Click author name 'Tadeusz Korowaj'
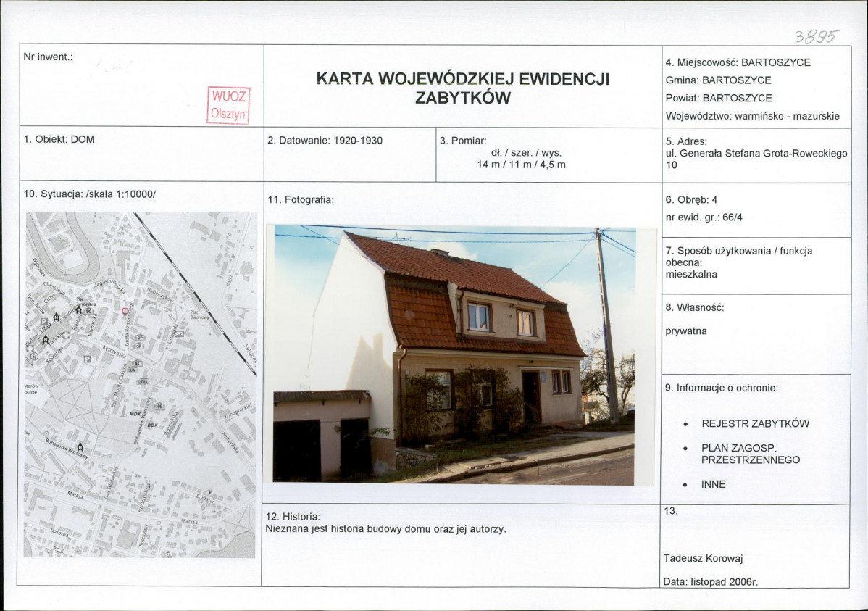868x611 pixels. [703, 558]
